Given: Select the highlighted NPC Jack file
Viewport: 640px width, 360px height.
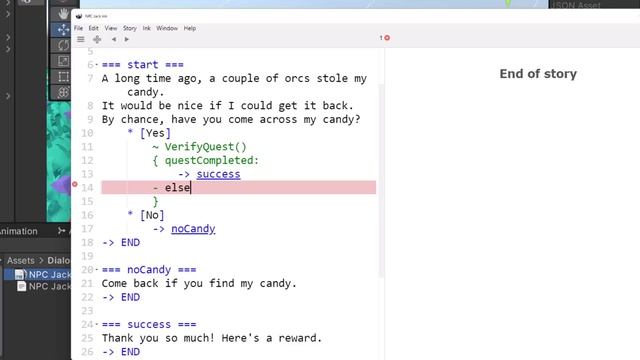Looking at the screenshot, I should [42, 274].
